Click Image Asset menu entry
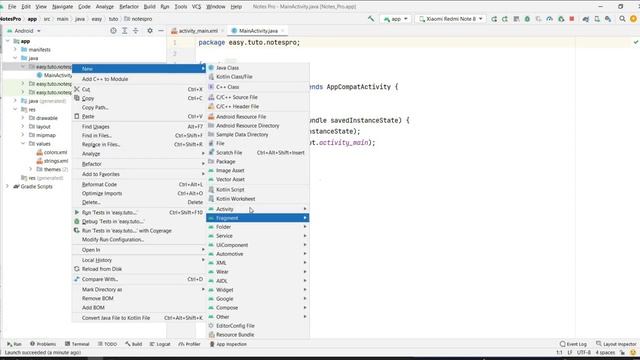Screen dimensions: 640x360 click(x=258, y=171)
